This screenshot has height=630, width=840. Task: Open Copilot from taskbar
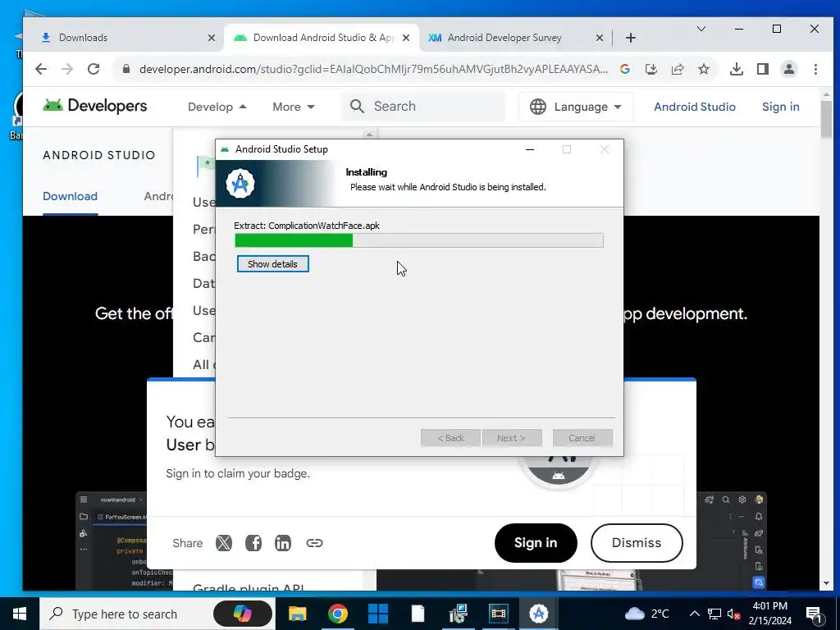(243, 614)
